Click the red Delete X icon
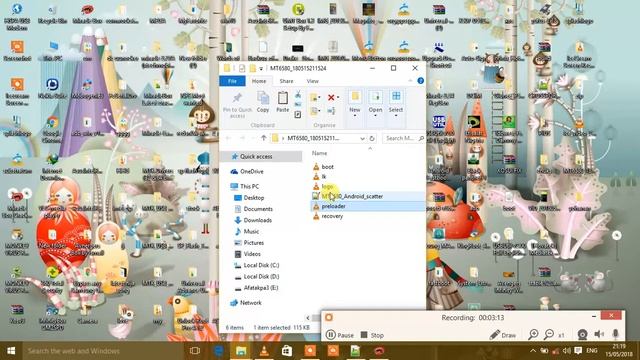The image size is (640, 360). [331, 97]
